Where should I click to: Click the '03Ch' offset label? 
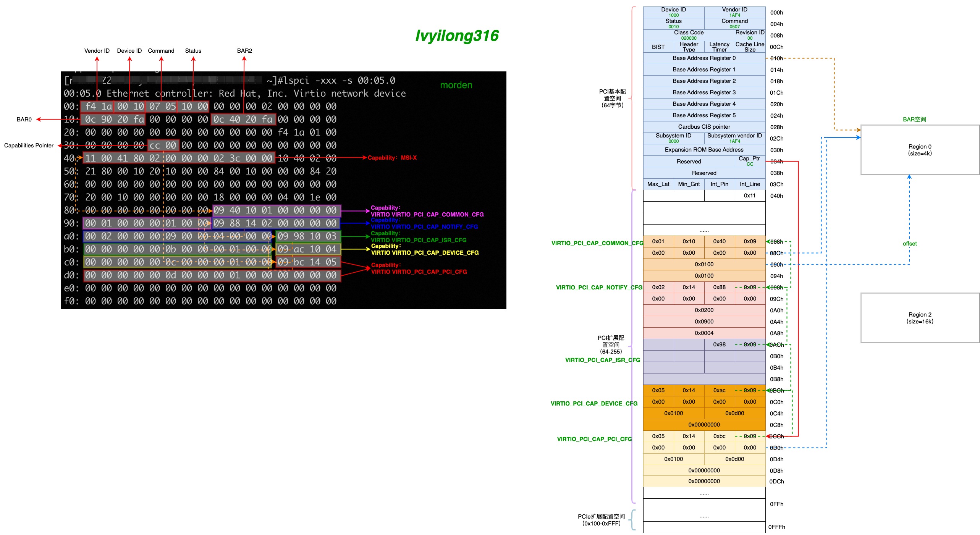coord(776,184)
